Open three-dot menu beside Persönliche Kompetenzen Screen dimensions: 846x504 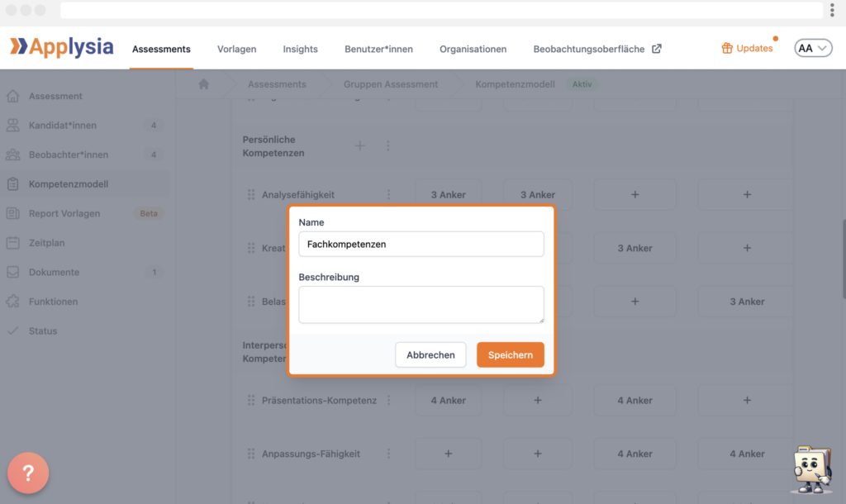[388, 146]
